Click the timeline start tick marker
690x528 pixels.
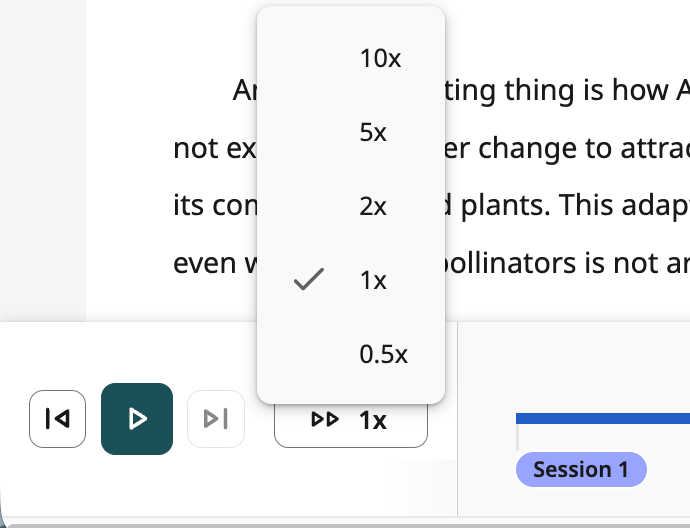coord(517,437)
